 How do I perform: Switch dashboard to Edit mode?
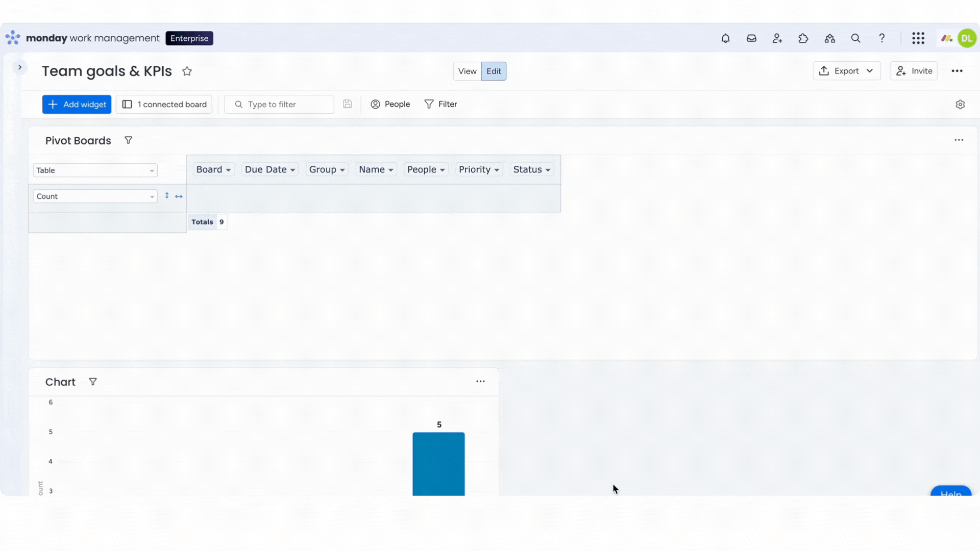tap(494, 71)
